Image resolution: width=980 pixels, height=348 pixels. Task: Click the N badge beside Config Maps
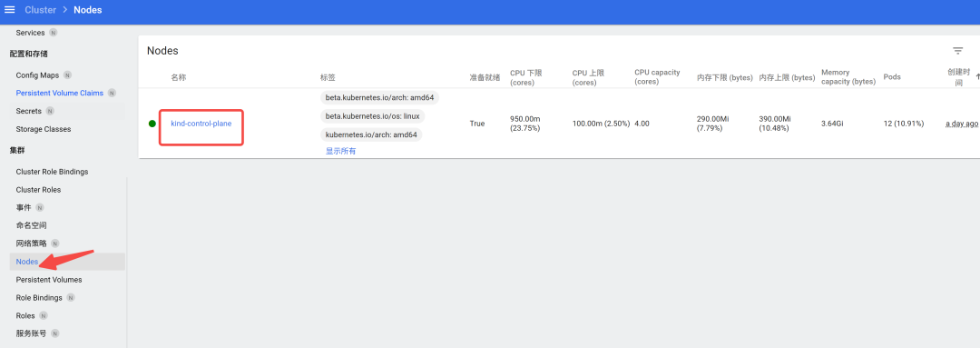point(67,75)
